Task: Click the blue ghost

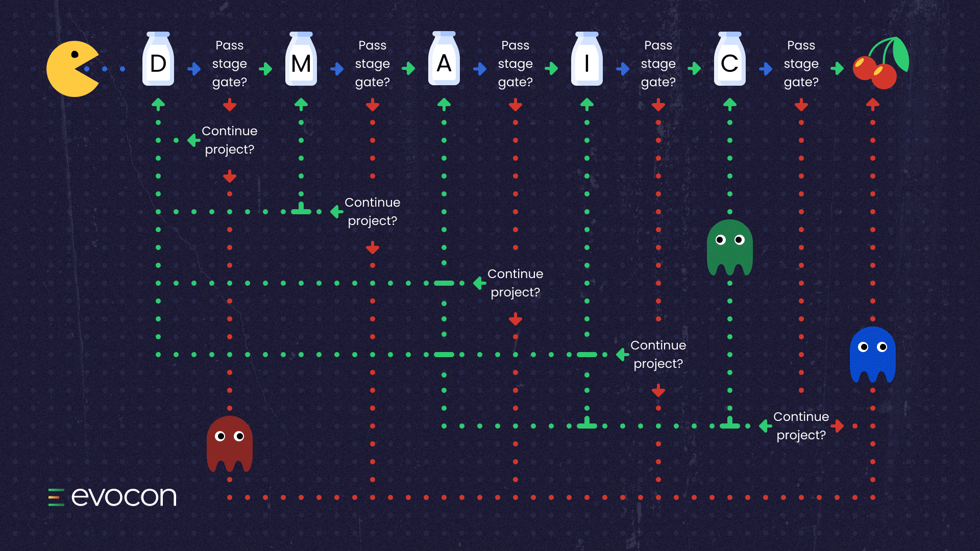Action: click(873, 355)
